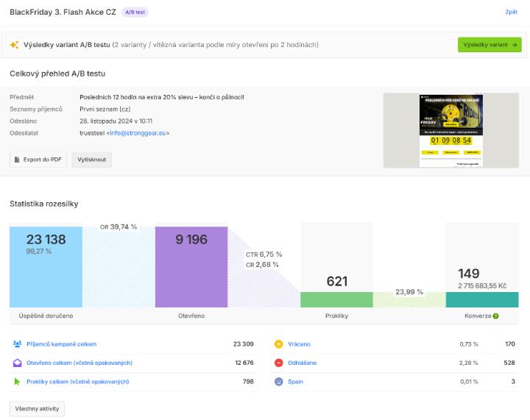Click the 23 309 total recipients value
This screenshot has height=420, width=530.
click(x=244, y=344)
